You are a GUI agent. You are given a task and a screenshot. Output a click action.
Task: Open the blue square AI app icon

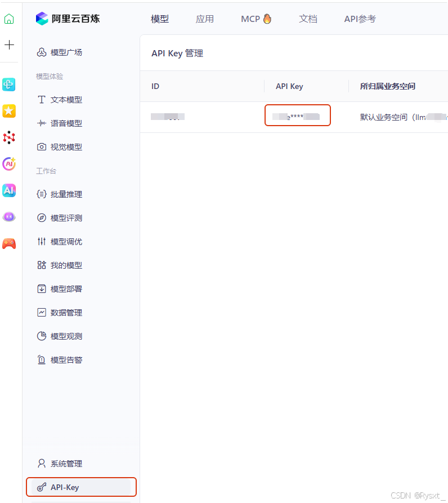point(9,190)
